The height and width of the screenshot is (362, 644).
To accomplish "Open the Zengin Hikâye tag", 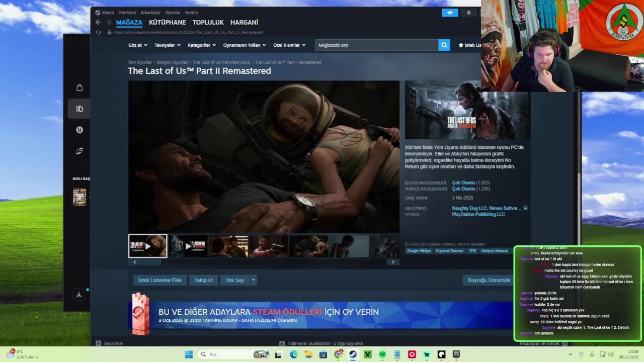I will click(x=419, y=250).
